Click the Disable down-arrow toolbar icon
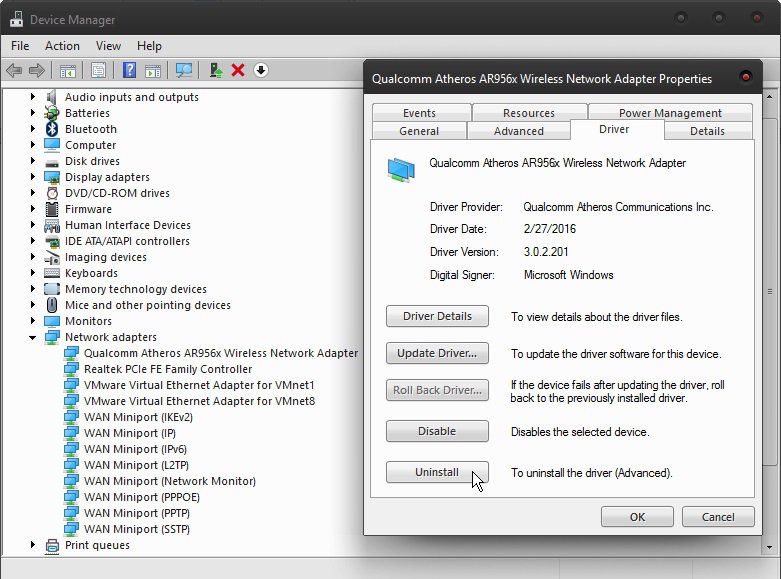Viewport: 781px width, 579px height. coord(261,70)
